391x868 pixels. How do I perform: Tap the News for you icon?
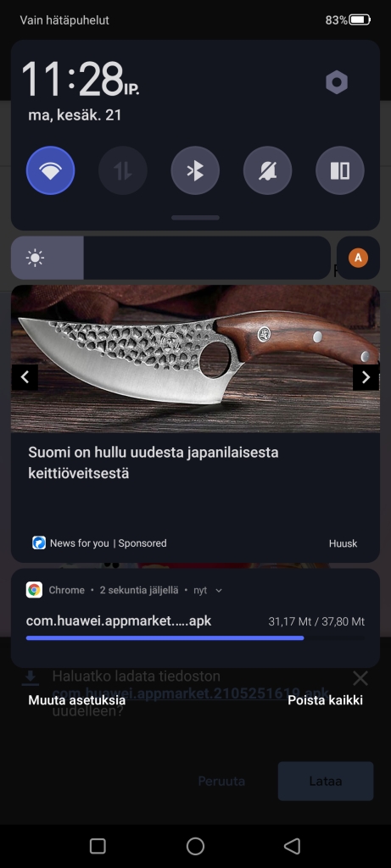pyautogui.click(x=39, y=543)
